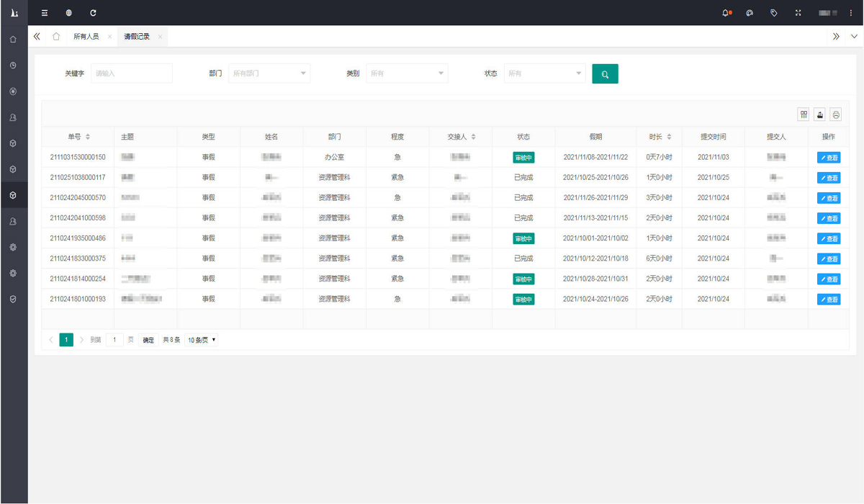Expand the 部门 department dropdown
Viewport: 864px width, 504px height.
pyautogui.click(x=269, y=73)
